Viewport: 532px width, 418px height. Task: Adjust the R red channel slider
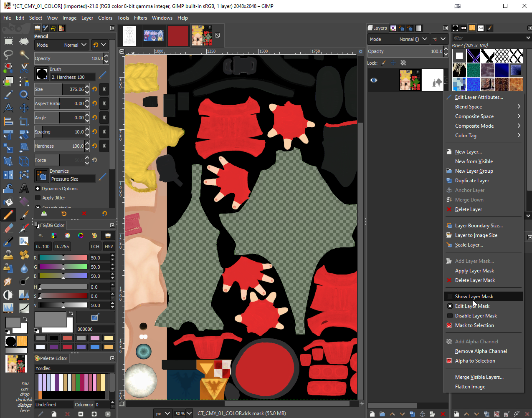point(63,258)
